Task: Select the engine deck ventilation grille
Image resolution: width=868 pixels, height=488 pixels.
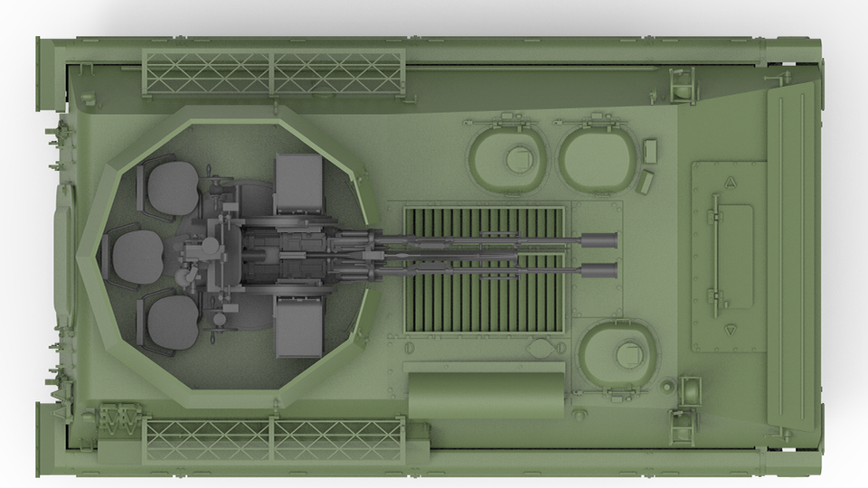Action: tap(485, 270)
